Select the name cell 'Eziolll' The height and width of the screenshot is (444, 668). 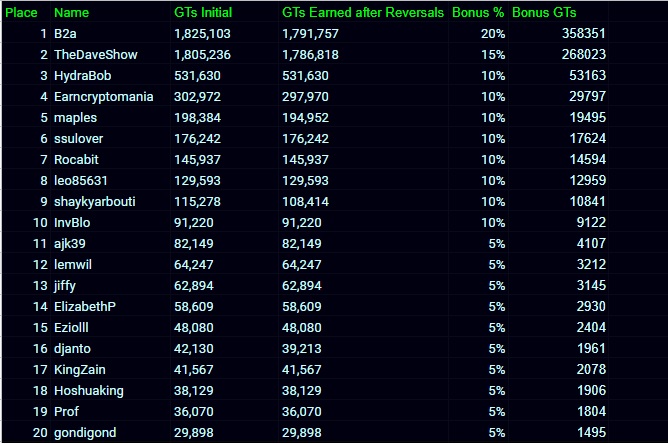click(x=71, y=327)
